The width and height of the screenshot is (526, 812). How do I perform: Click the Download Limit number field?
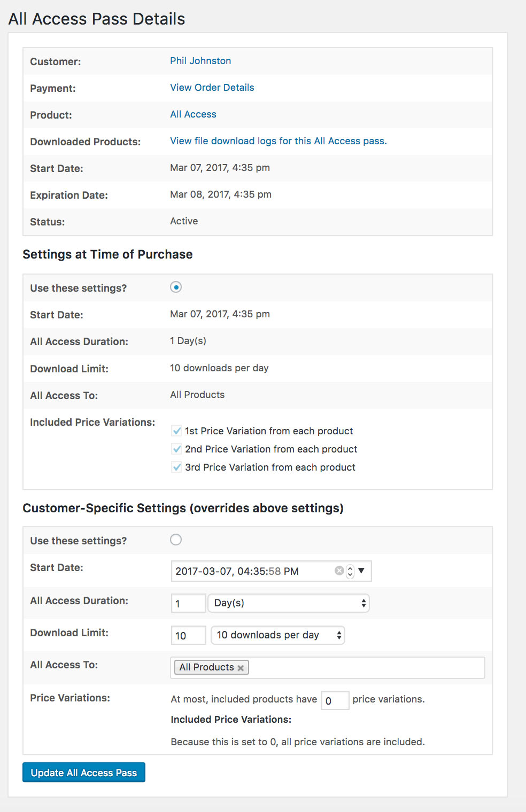tap(188, 635)
